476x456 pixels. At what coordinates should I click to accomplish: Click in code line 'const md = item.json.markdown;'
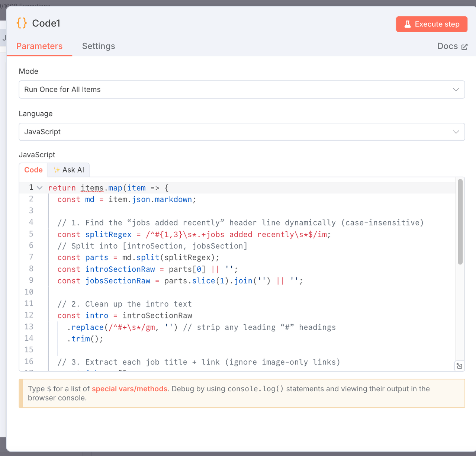coord(127,200)
